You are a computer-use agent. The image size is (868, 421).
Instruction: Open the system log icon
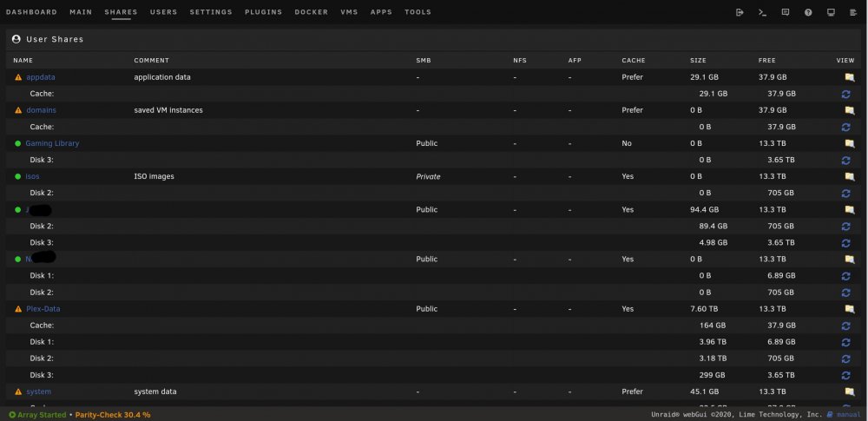[x=853, y=12]
